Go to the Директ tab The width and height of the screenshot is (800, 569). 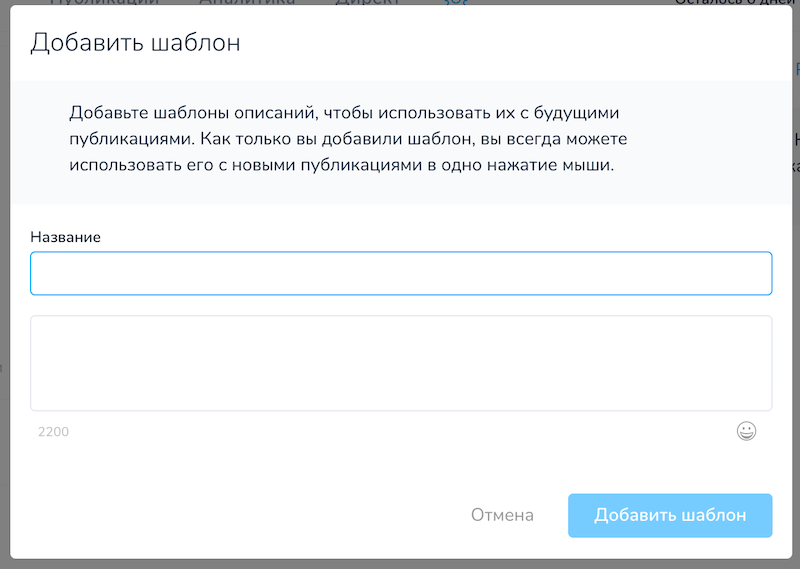367,3
